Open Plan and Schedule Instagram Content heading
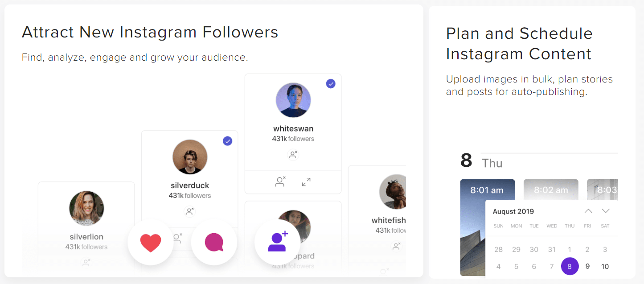 (519, 44)
